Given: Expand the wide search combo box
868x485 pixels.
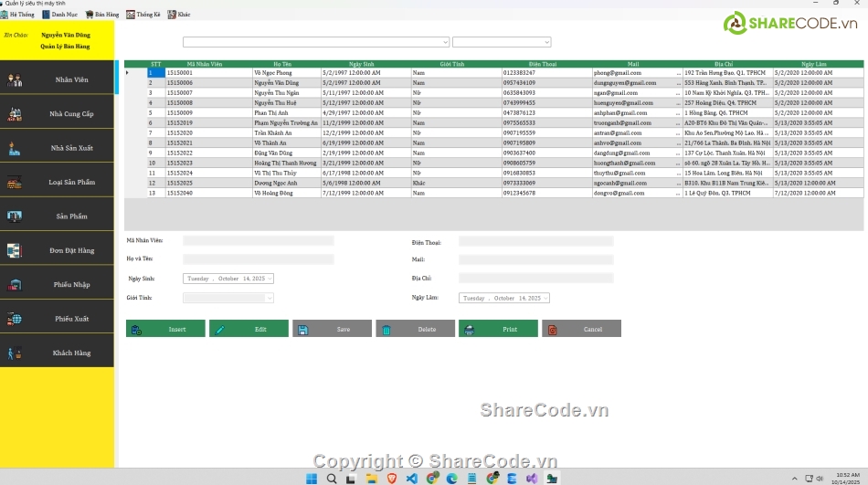Looking at the screenshot, I should click(x=444, y=42).
